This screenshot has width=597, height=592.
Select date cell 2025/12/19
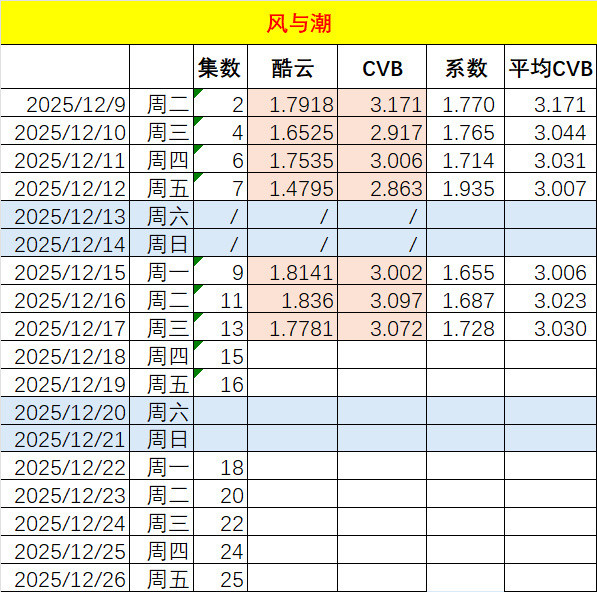[65, 383]
